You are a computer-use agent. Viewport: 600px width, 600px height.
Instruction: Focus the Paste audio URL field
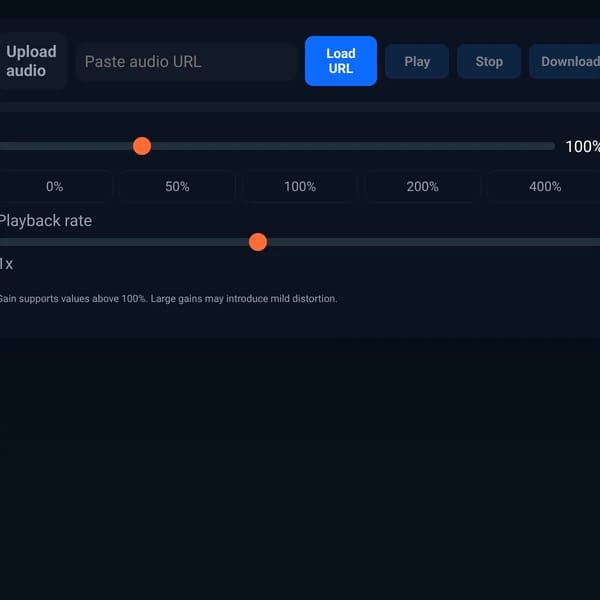[186, 62]
